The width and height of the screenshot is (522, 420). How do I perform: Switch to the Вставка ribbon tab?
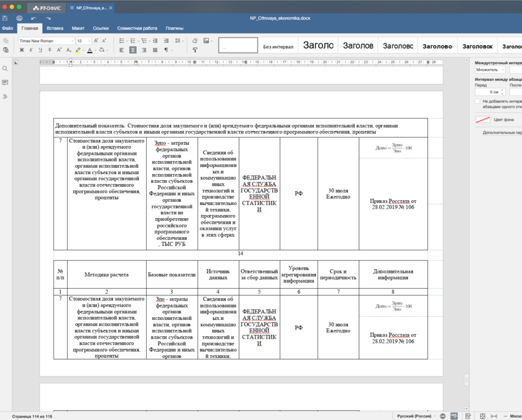(55, 28)
